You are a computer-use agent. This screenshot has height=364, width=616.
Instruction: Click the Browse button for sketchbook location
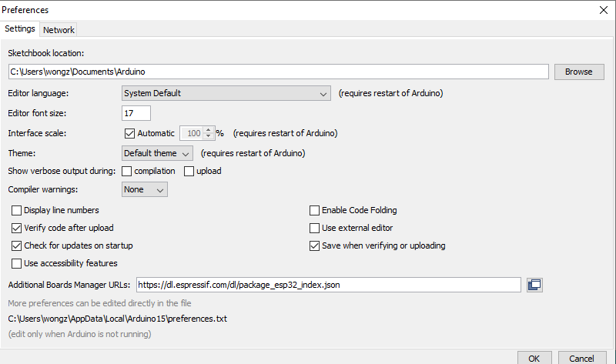(579, 72)
